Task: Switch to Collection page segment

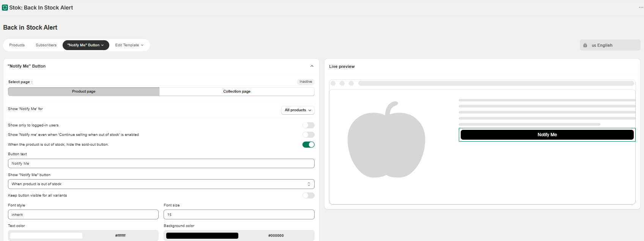Action: [x=237, y=91]
